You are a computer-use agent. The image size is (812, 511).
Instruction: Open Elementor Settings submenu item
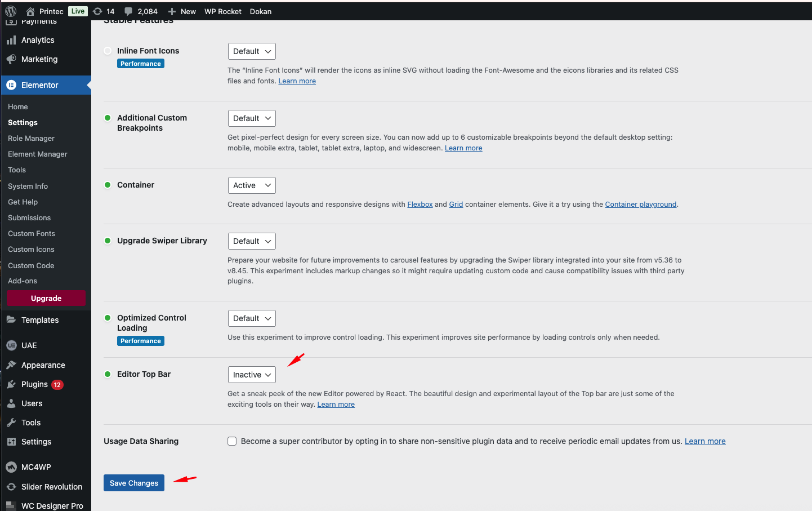pyautogui.click(x=23, y=122)
